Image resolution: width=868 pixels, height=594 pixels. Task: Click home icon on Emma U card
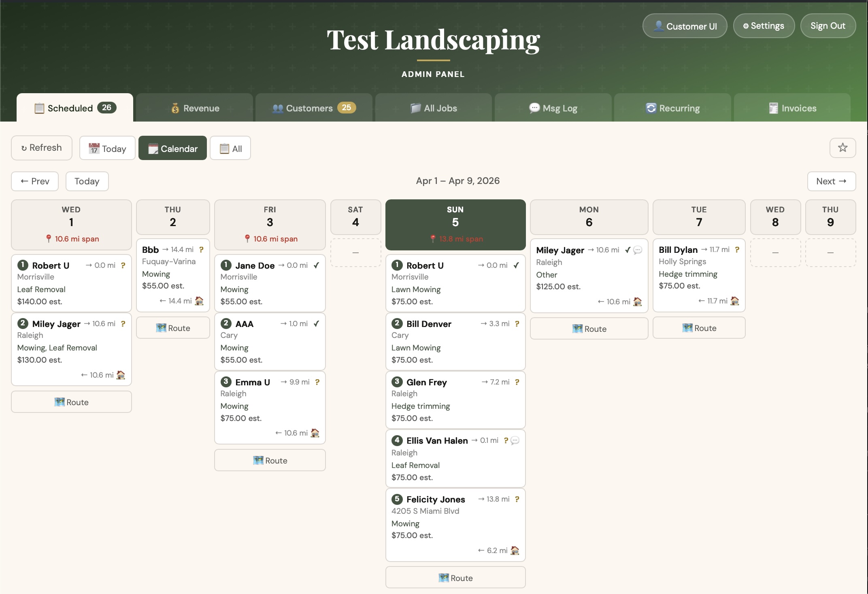coord(315,433)
